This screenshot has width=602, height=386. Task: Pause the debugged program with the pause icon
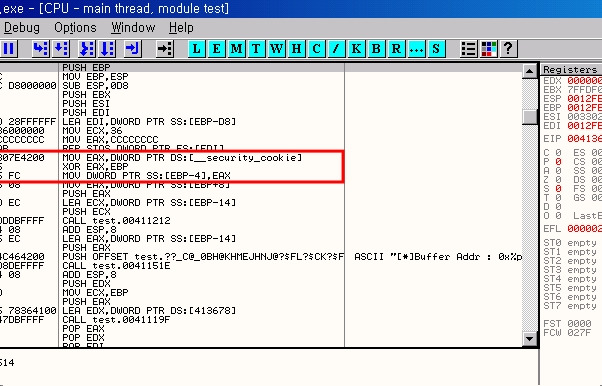pos(8,49)
